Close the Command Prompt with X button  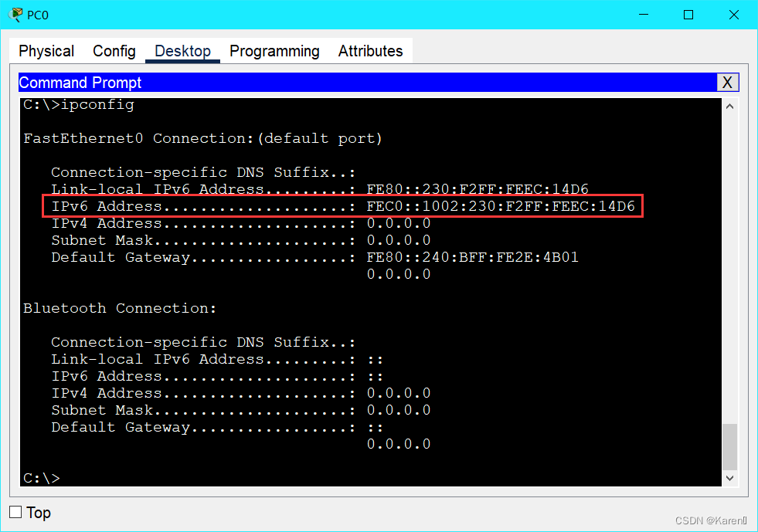[x=727, y=83]
